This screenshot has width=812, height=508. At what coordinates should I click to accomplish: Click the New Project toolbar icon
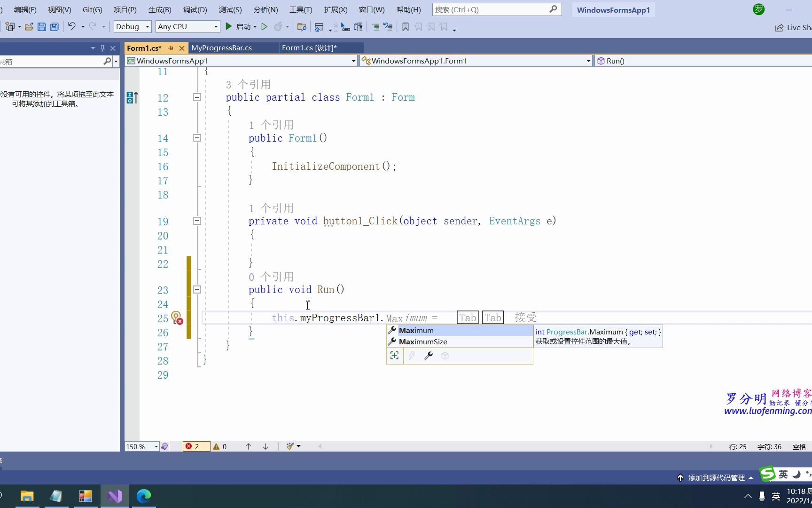[9, 27]
